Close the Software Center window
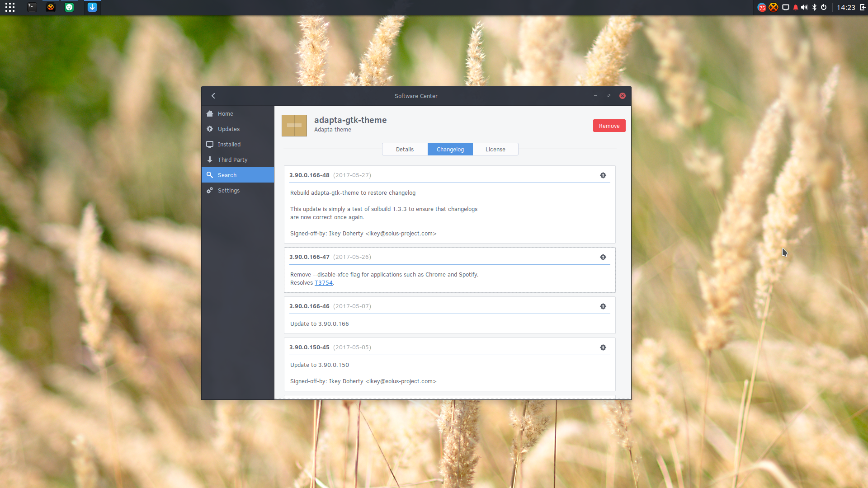 point(623,96)
